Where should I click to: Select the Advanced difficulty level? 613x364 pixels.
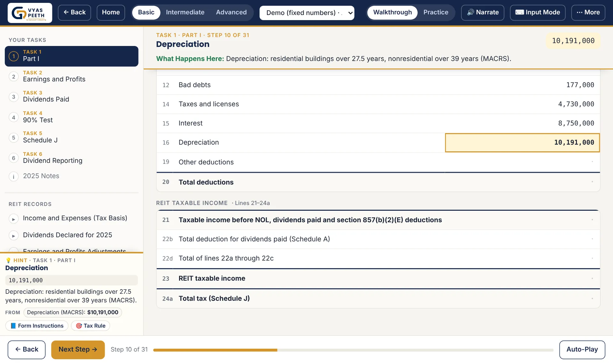coord(231,12)
